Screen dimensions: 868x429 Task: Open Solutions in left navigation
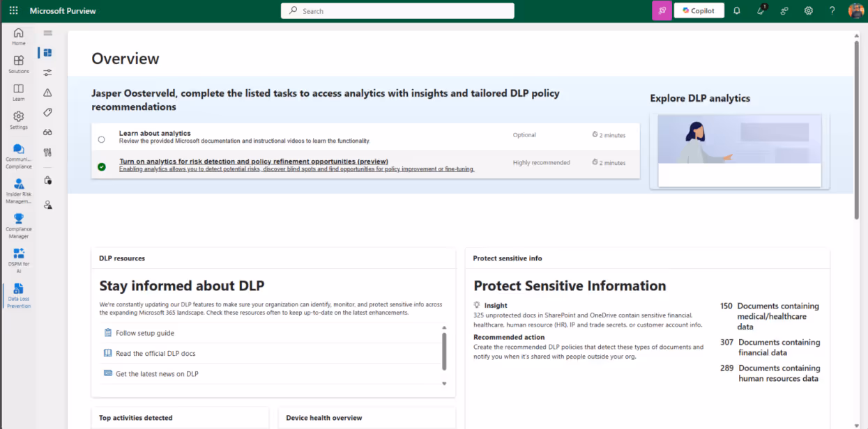[x=19, y=64]
